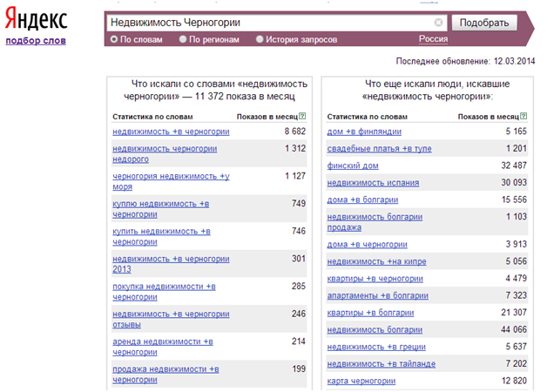The width and height of the screenshot is (547, 392).
Task: Open 'недвижимость болгарии' link (44 066)
Action: pyautogui.click(x=375, y=330)
